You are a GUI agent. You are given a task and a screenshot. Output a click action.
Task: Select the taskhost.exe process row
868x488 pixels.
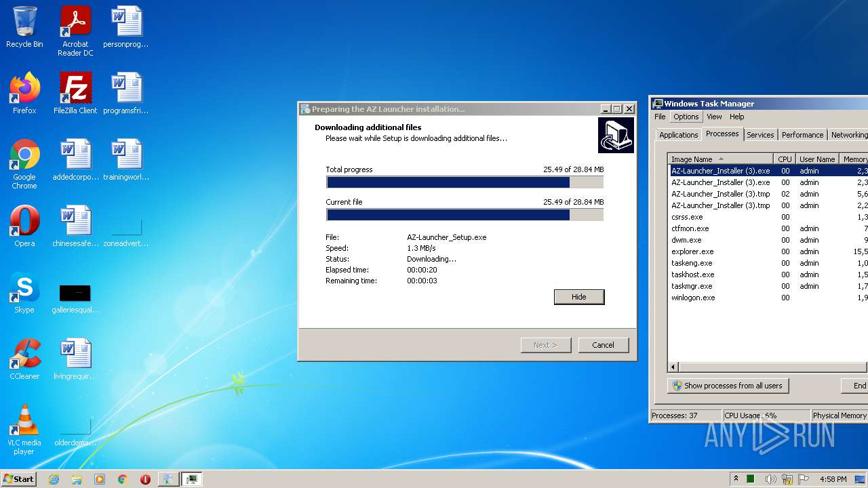coord(768,274)
